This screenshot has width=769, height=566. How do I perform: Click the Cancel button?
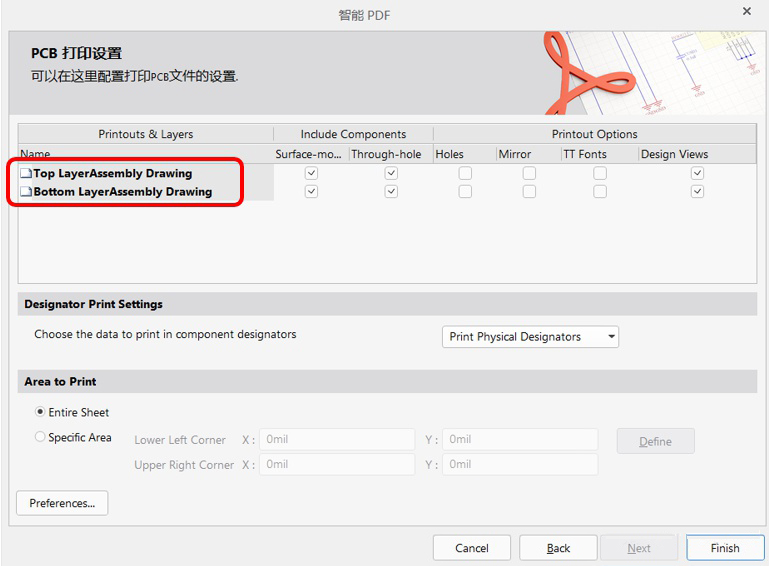[472, 548]
